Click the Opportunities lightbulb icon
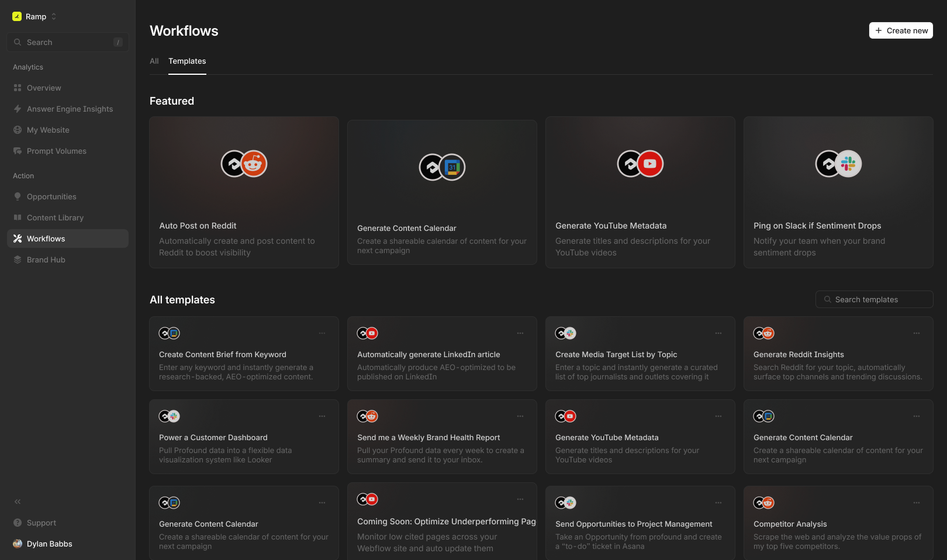 click(x=18, y=196)
